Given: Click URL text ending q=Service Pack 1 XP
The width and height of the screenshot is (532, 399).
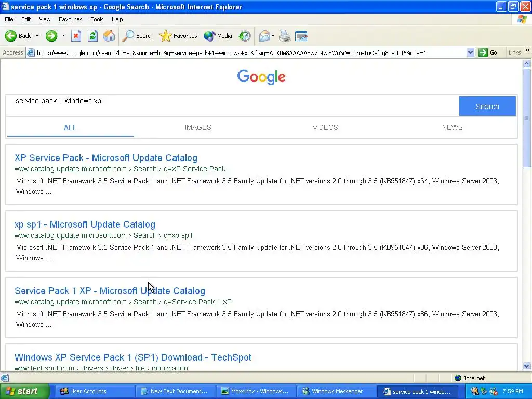Looking at the screenshot, I should pyautogui.click(x=123, y=302).
